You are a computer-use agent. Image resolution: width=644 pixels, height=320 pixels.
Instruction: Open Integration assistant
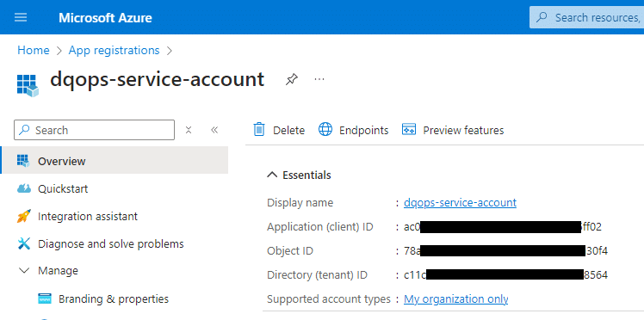88,216
